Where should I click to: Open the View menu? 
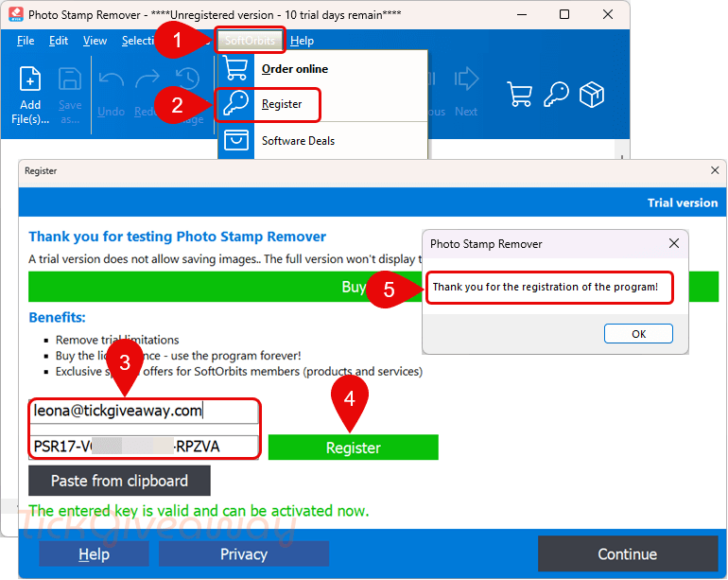tap(95, 41)
